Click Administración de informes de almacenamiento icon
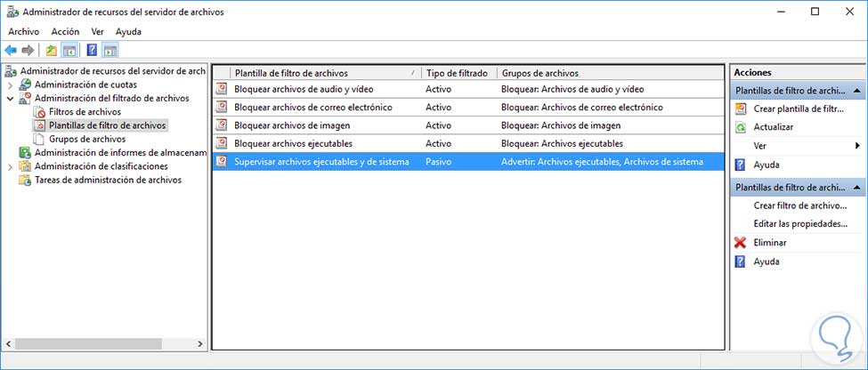Screen dimensions: 868x370 pos(24,152)
